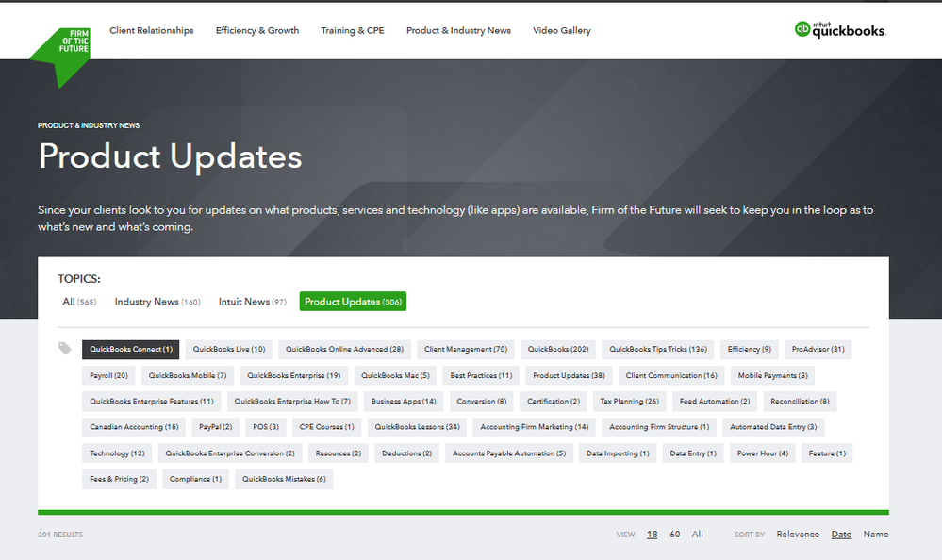Pick the Accounting Firm Marketing (14) tag
The width and height of the screenshot is (942, 560).
pyautogui.click(x=534, y=427)
